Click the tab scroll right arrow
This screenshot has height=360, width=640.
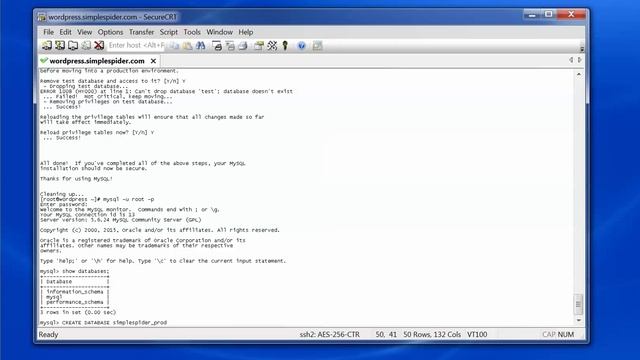580,60
